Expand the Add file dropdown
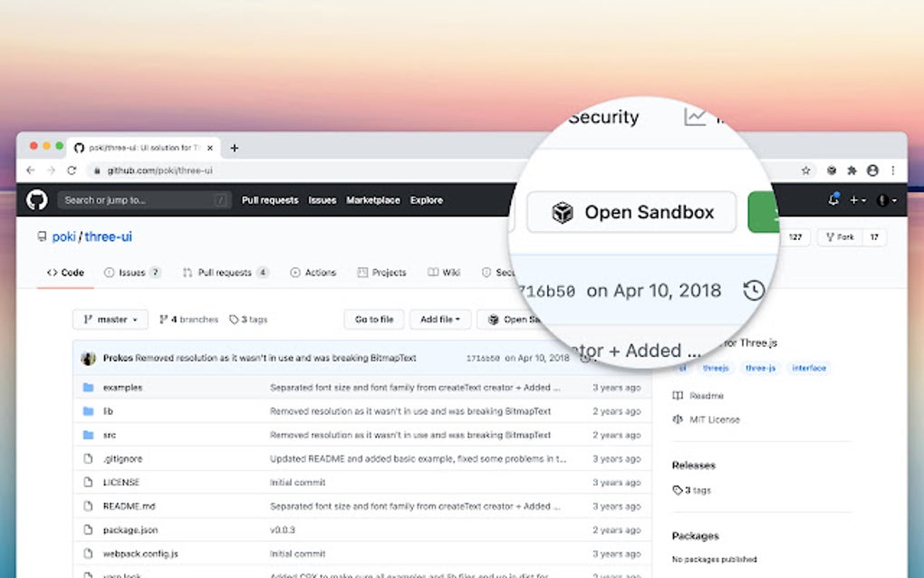 tap(439, 319)
